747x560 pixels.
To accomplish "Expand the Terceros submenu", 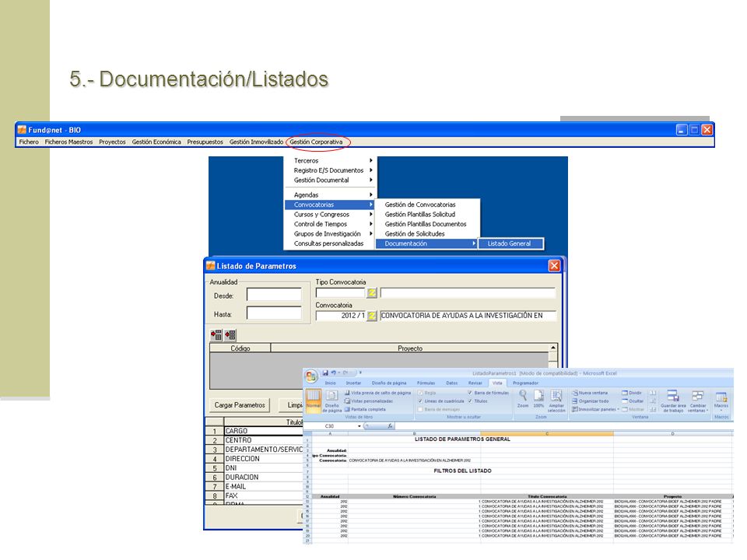I will (331, 160).
